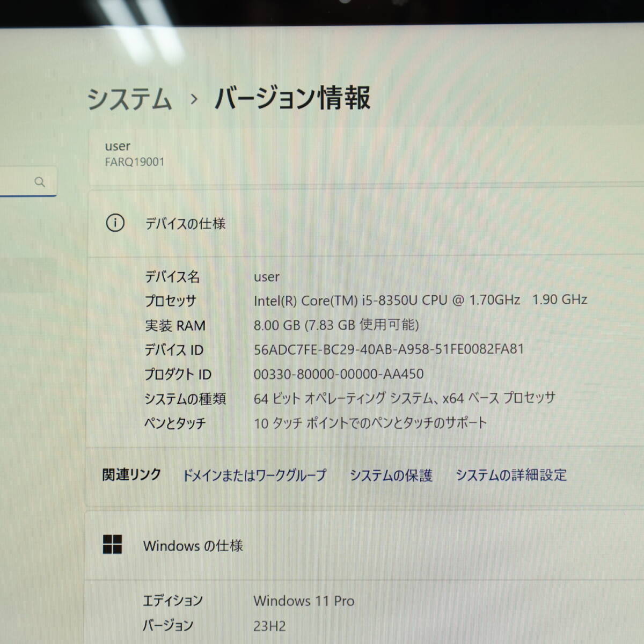Select edition value Windows 11 Pro
Image resolution: width=644 pixels, height=644 pixels.
pyautogui.click(x=304, y=601)
